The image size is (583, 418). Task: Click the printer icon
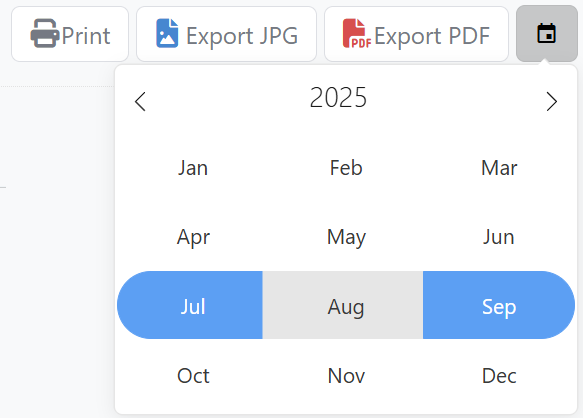point(45,33)
